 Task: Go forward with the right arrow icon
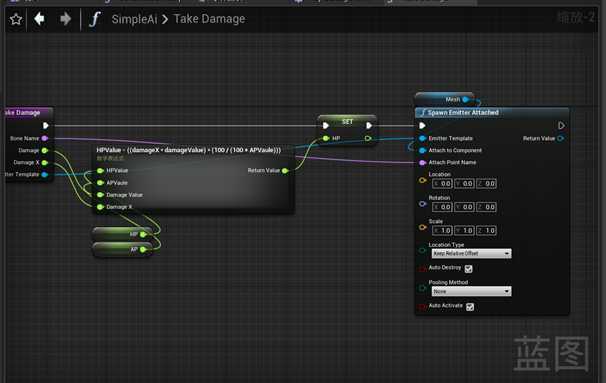pos(65,19)
